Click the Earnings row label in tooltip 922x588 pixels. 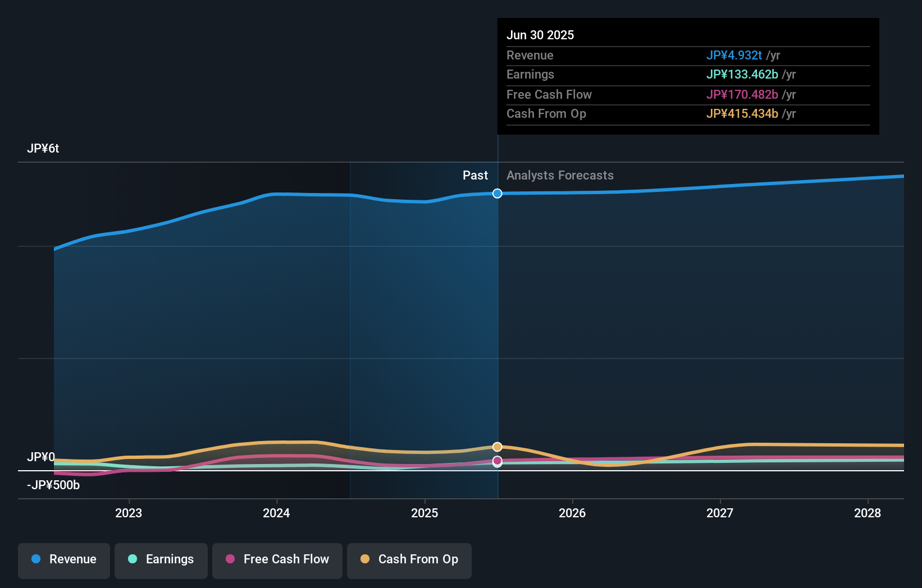click(530, 74)
